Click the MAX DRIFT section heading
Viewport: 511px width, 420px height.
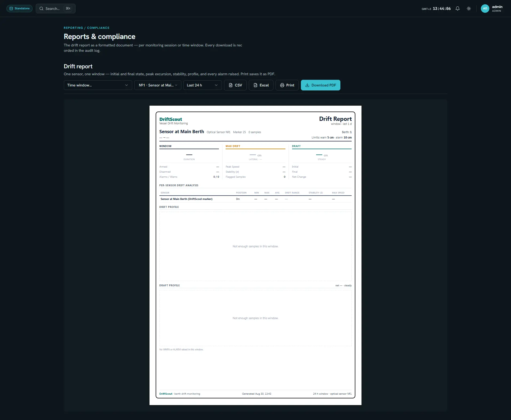point(233,146)
